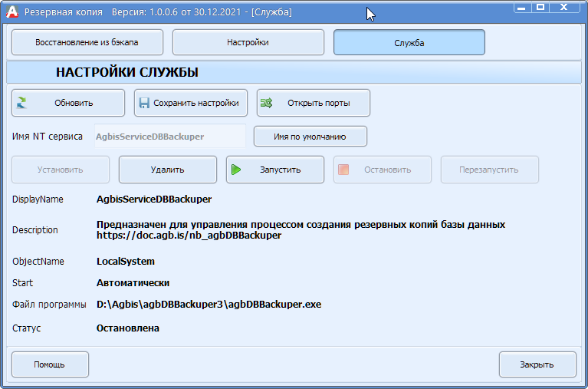The image size is (588, 389).
Task: Click the Обновить button
Action: [x=68, y=103]
